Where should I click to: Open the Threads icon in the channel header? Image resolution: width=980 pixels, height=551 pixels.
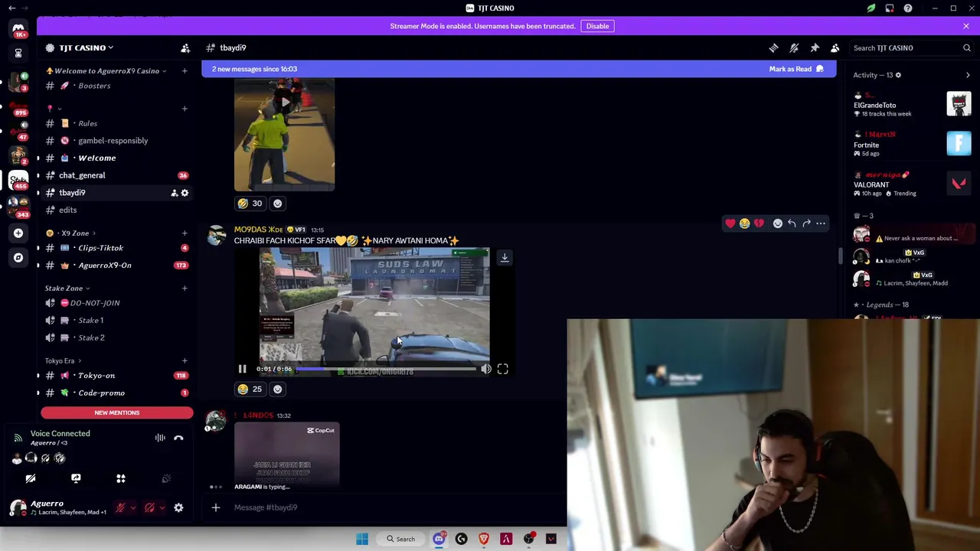pyautogui.click(x=773, y=47)
